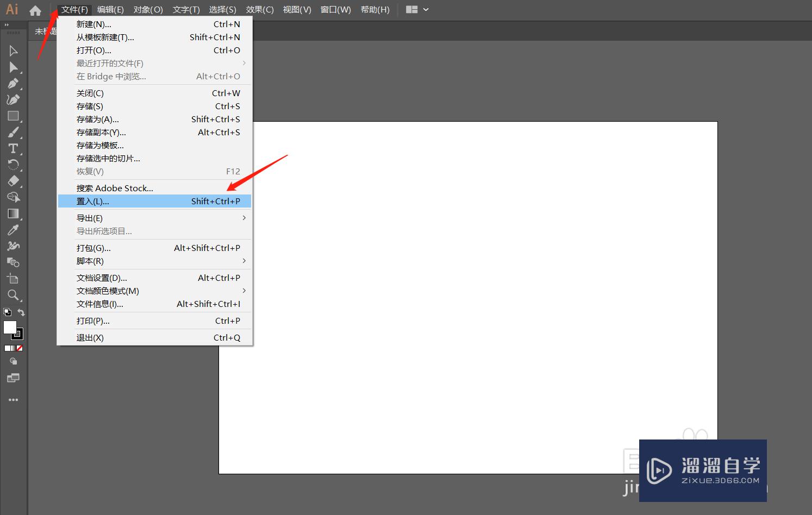The image size is (812, 515).
Task: Set fill to None (red slash)
Action: coord(20,348)
